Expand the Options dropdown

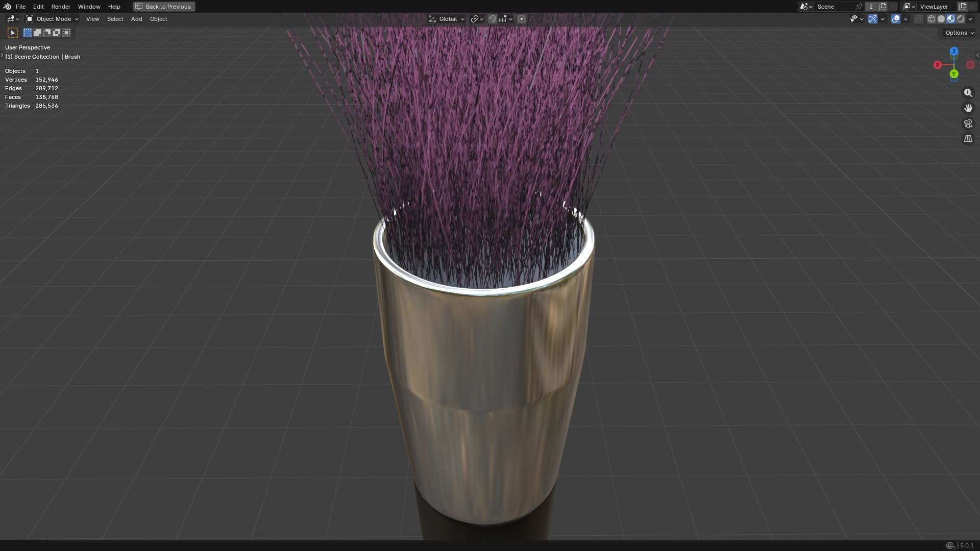[959, 33]
